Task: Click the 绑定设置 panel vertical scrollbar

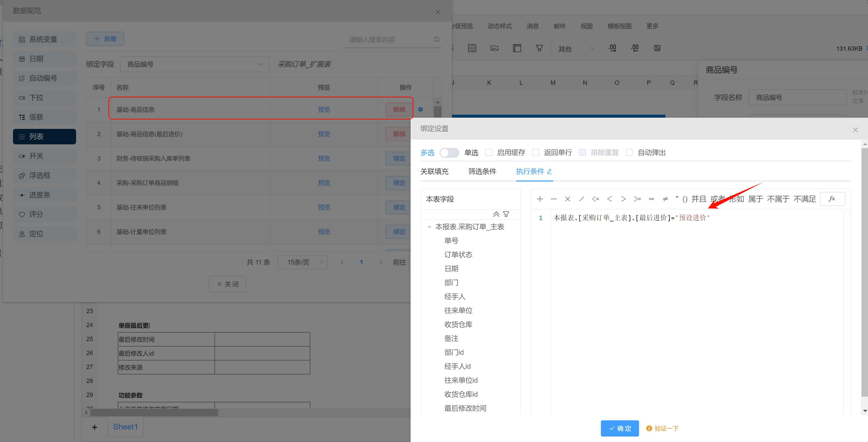Action: pyautogui.click(x=865, y=272)
